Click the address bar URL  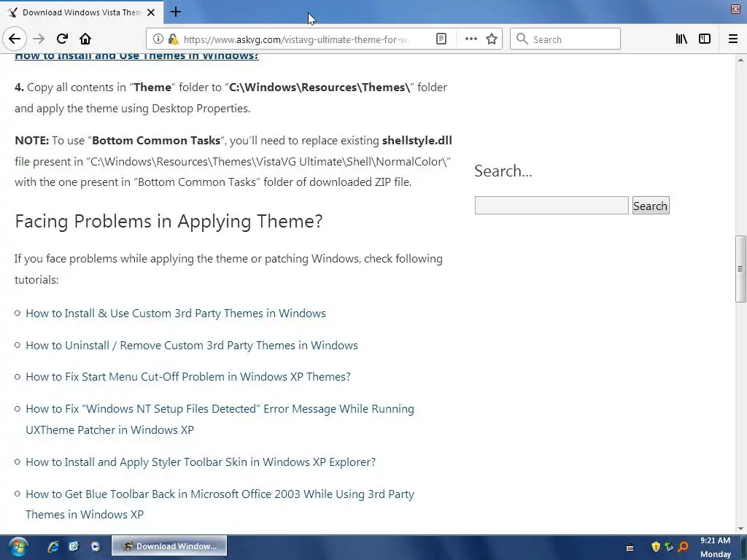point(295,39)
